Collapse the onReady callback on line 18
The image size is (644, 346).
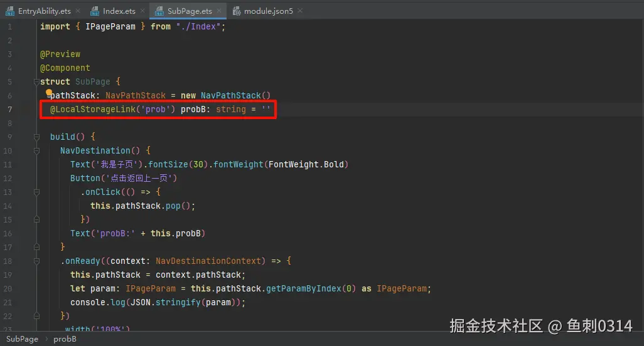[36, 261]
